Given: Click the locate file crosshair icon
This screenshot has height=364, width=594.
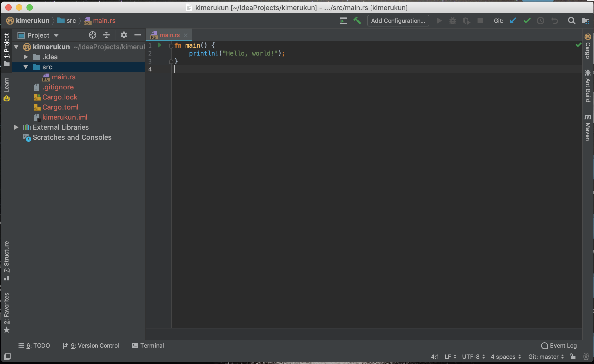Looking at the screenshot, I should point(92,35).
